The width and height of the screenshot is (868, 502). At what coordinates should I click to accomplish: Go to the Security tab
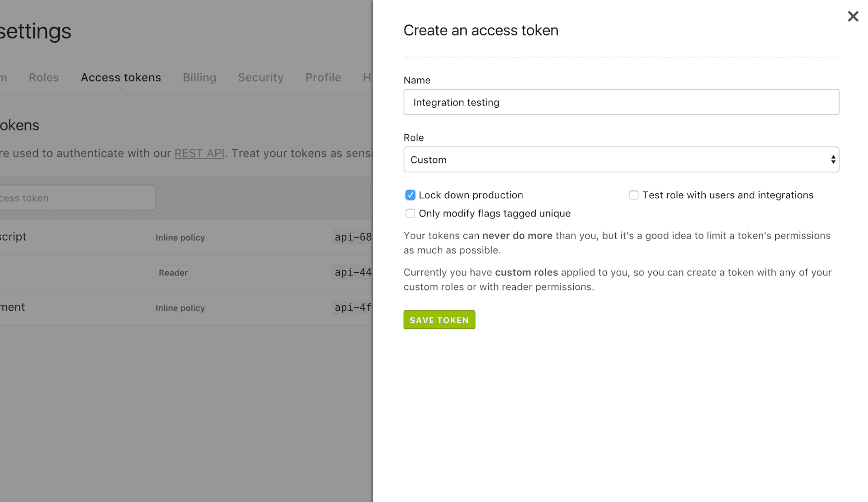coord(261,77)
